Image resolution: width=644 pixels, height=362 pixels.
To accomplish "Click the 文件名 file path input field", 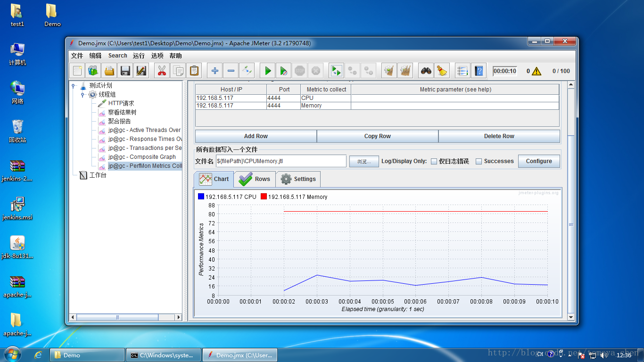I will click(281, 161).
